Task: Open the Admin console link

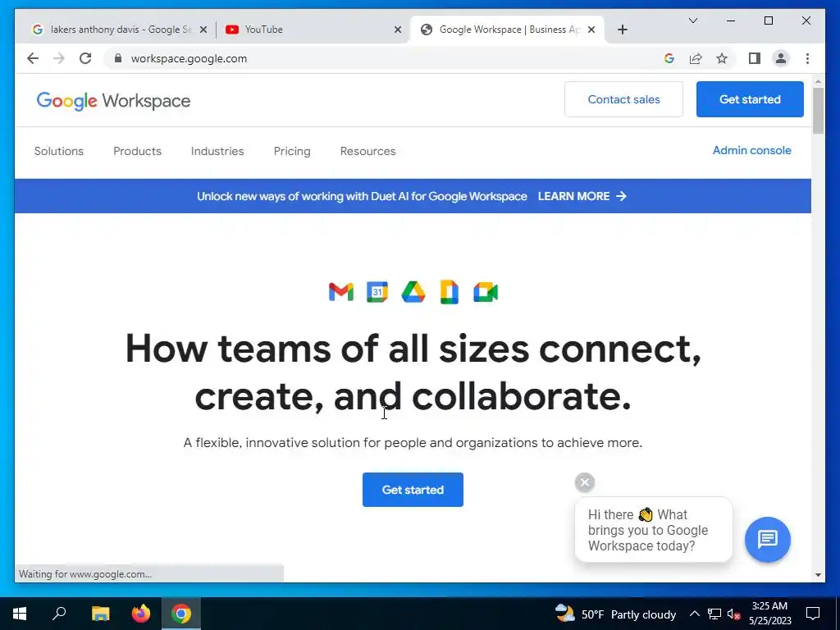Action: [751, 151]
